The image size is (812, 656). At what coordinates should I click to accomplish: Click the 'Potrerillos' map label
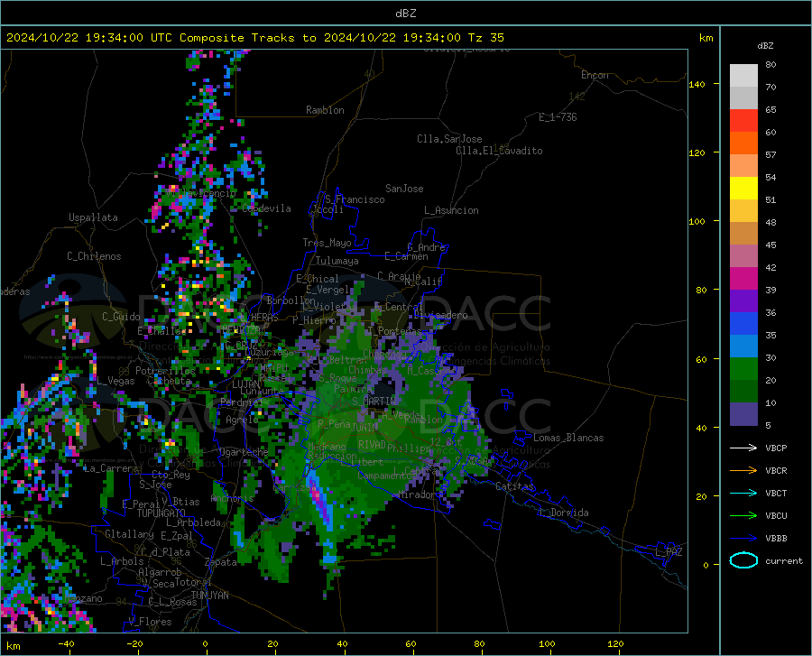pos(165,371)
